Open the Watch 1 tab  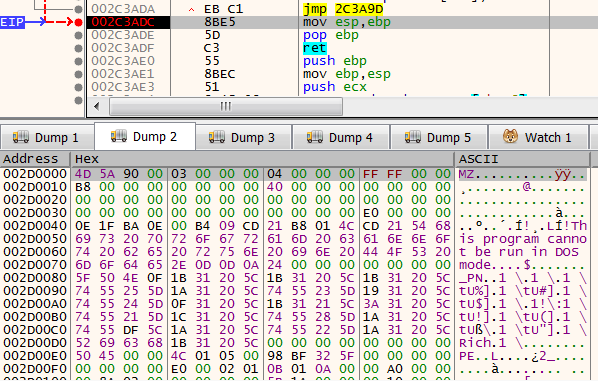coord(538,137)
